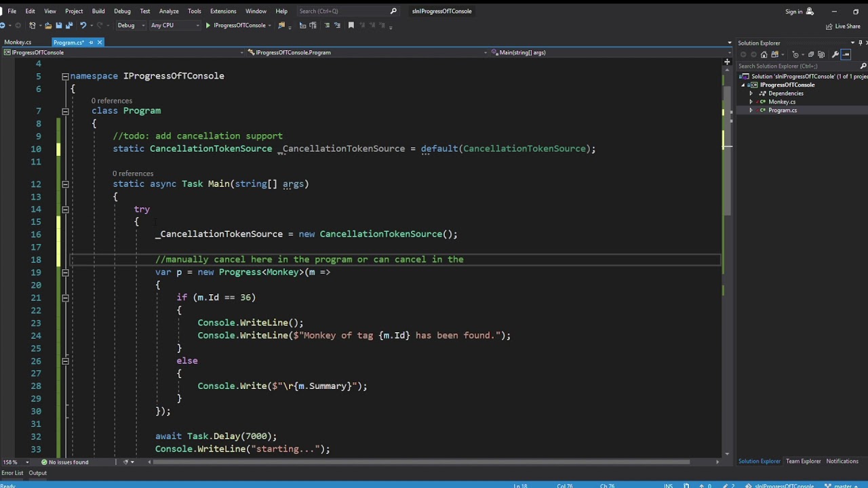
Task: Collapse the IProgressOfTConsole project node
Action: (x=743, y=85)
